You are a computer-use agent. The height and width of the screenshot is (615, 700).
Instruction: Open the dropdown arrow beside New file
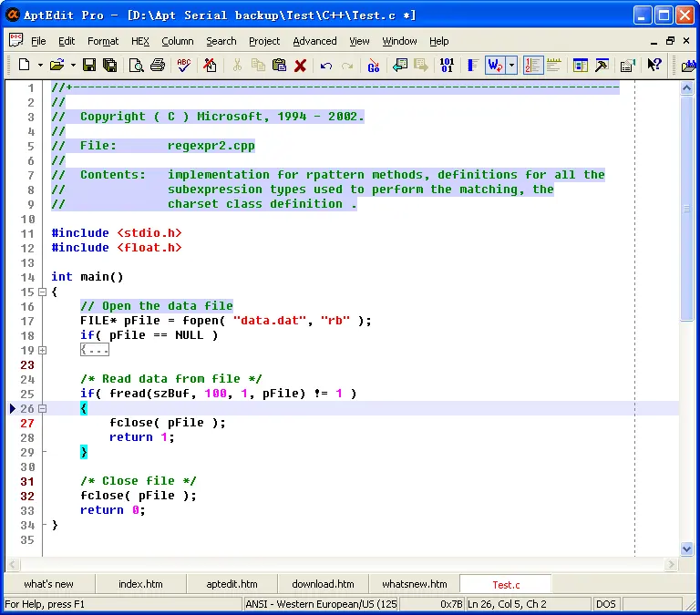coord(39,66)
